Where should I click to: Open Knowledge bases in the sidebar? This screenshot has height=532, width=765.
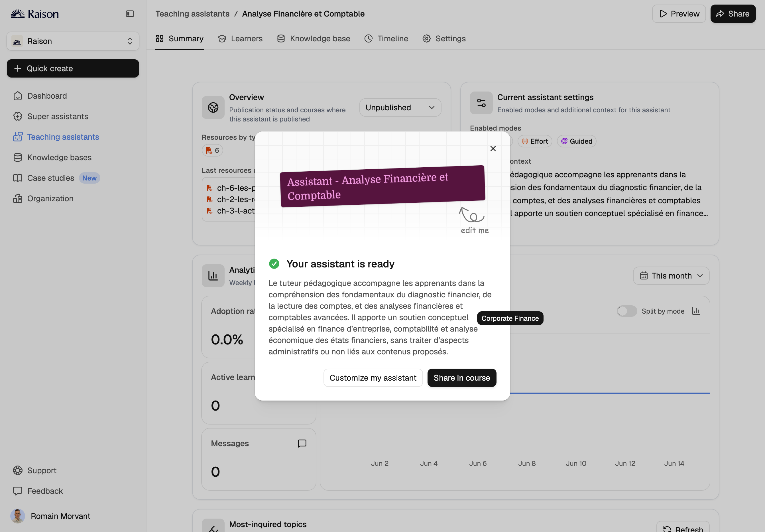pyautogui.click(x=59, y=157)
